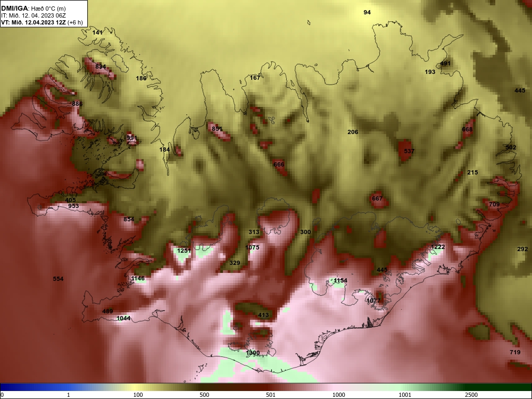Screen dimensions: 532x399
Task: Select the 851 value label
Action: pos(217,129)
